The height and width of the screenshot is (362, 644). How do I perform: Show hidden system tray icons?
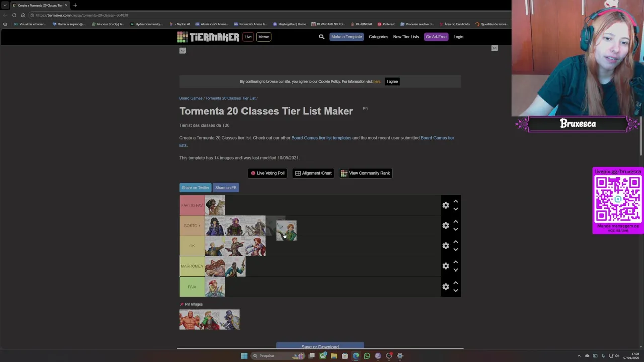pyautogui.click(x=579, y=356)
